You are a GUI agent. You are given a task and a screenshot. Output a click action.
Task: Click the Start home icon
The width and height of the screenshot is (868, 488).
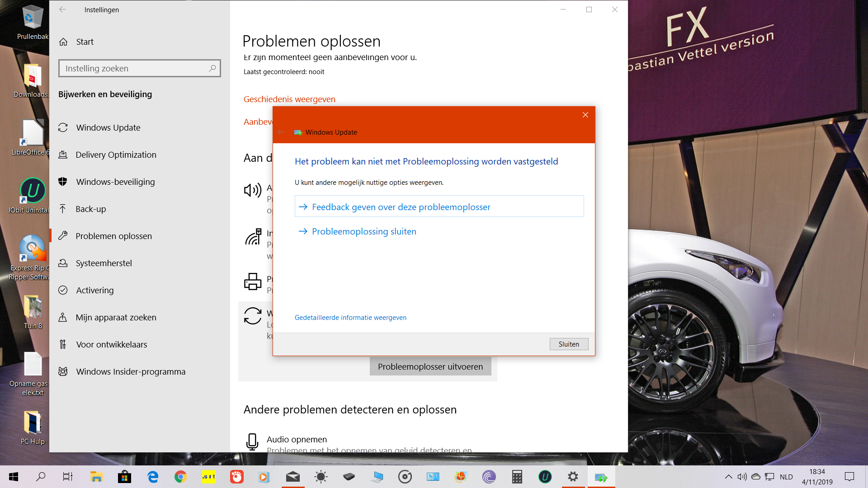(x=63, y=42)
